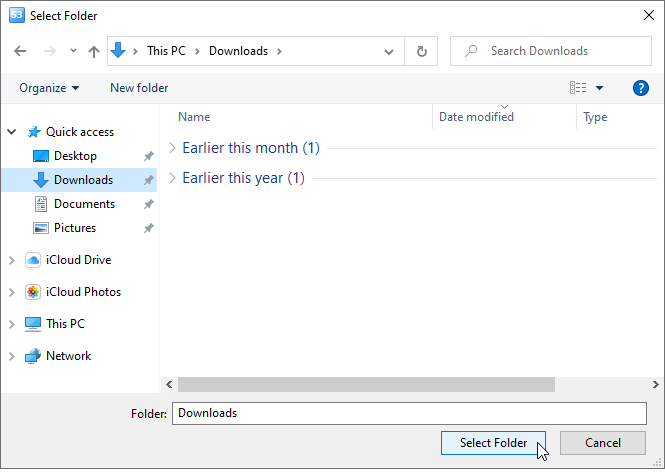
Task: Close the Select Folder dialog
Action: (648, 15)
